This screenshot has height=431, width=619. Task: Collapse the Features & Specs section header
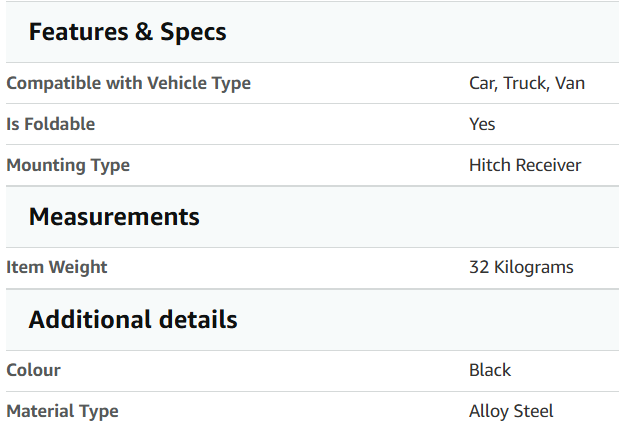312,32
